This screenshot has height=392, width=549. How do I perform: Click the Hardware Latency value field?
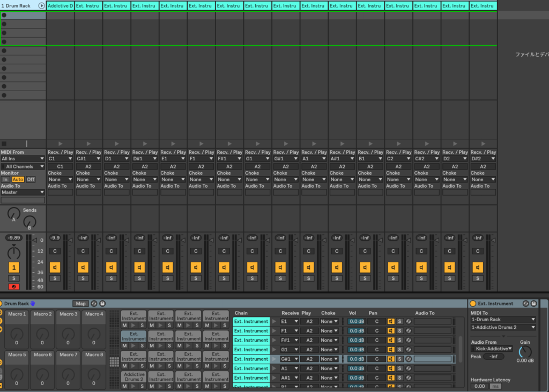coord(480,386)
